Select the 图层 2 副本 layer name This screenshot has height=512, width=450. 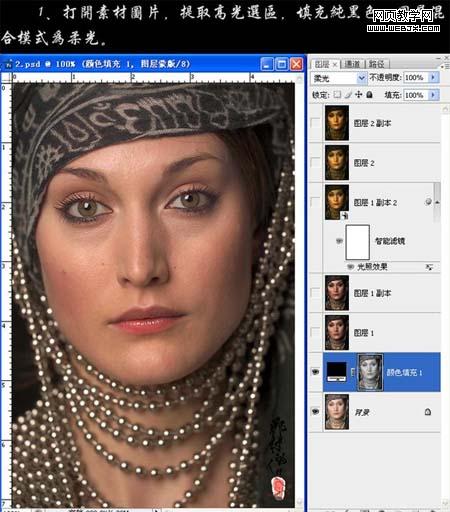tap(372, 123)
